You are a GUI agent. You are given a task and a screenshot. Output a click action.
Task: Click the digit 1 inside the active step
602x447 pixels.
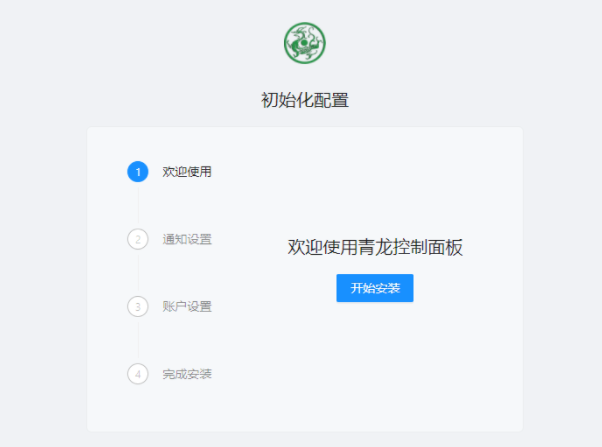pos(138,172)
